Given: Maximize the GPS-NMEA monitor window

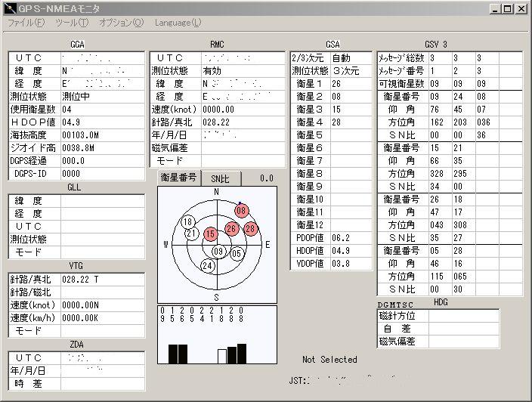Looking at the screenshot, I should point(508,9).
